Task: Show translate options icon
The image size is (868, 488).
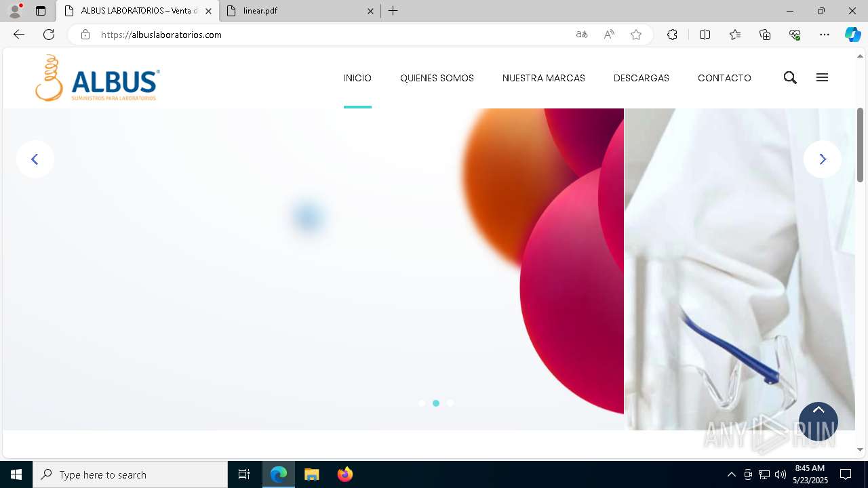Action: coord(582,35)
